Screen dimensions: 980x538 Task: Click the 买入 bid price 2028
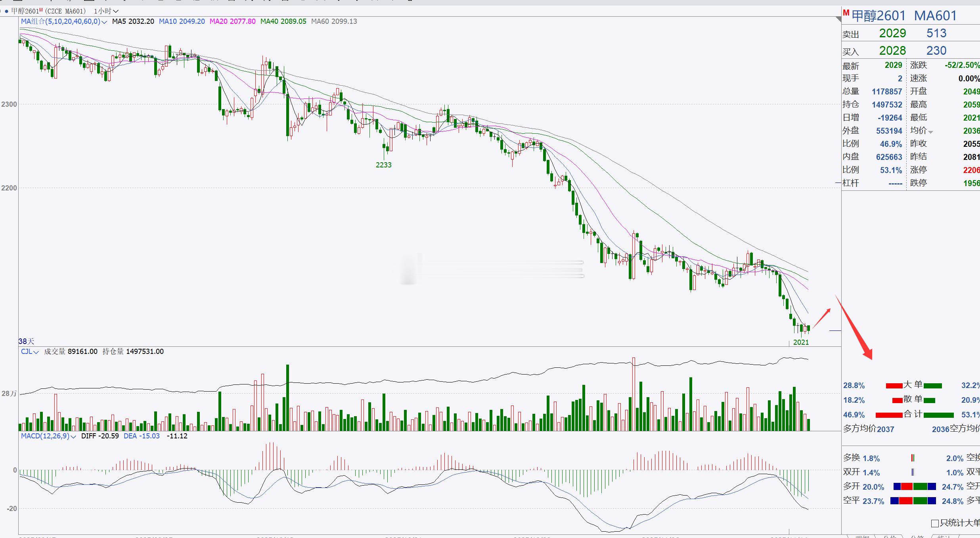click(x=892, y=51)
